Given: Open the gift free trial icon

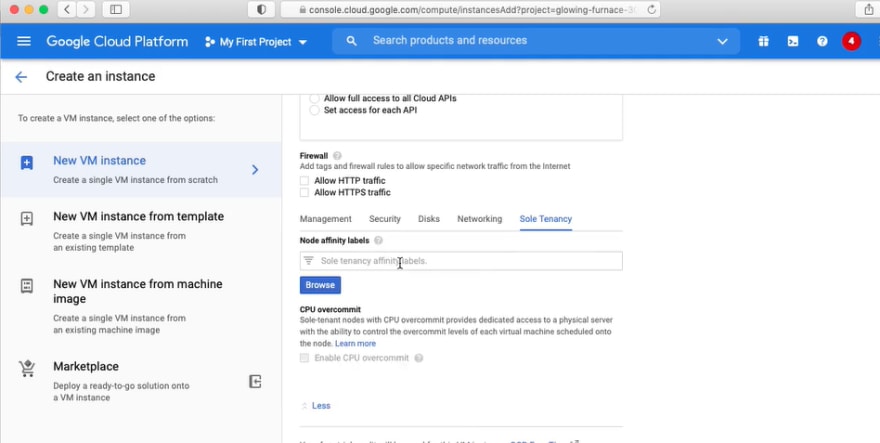Looking at the screenshot, I should point(763,41).
